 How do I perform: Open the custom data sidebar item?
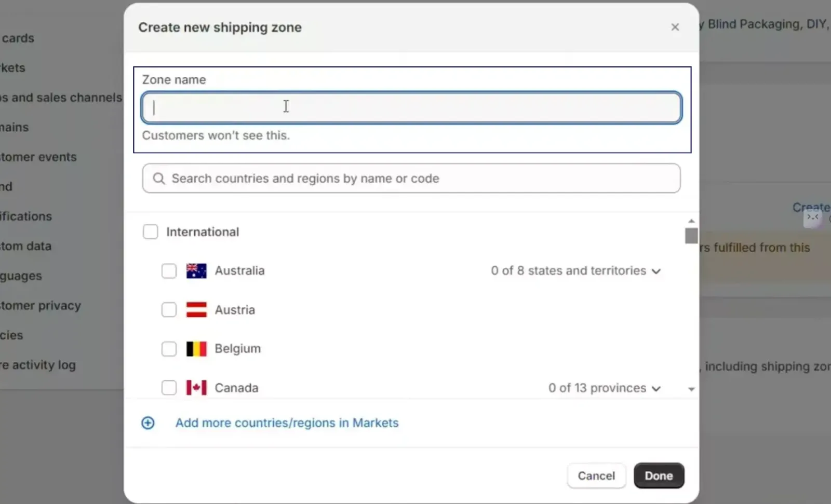click(x=26, y=246)
